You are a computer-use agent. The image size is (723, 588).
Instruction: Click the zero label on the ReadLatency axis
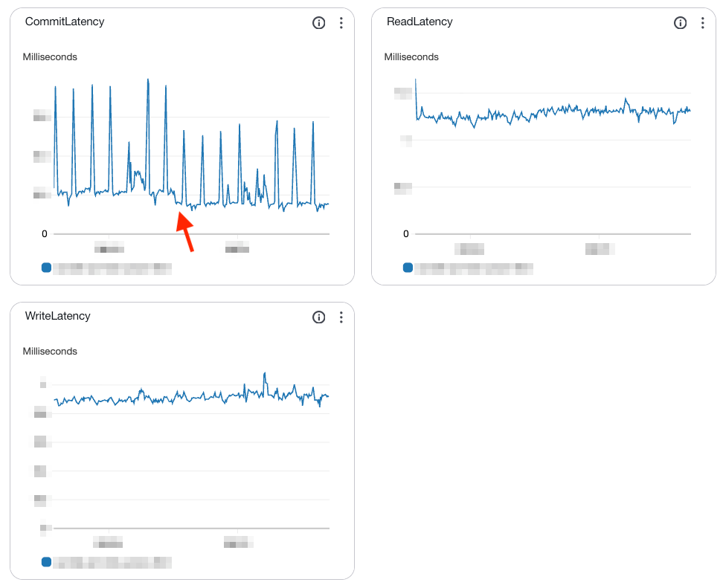pyautogui.click(x=406, y=233)
